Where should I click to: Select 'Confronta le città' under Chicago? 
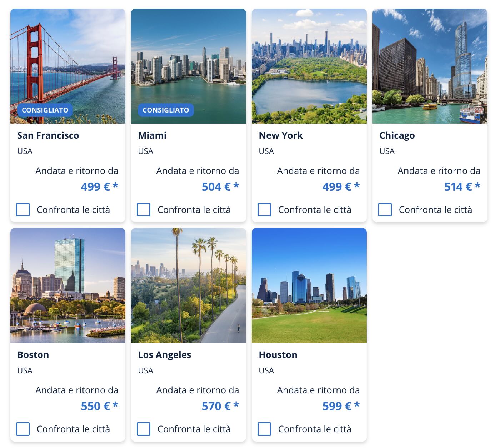(x=385, y=210)
